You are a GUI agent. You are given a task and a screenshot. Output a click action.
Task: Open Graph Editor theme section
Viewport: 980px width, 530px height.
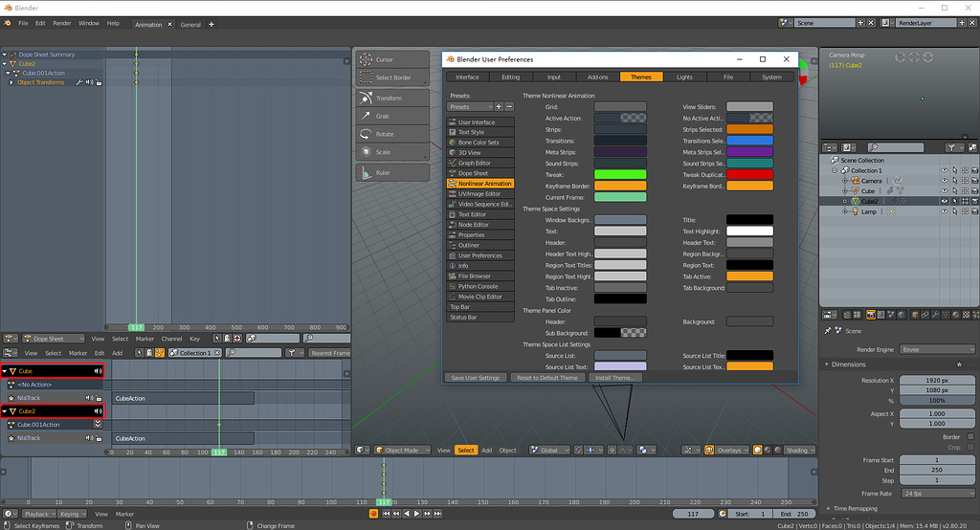coord(480,163)
